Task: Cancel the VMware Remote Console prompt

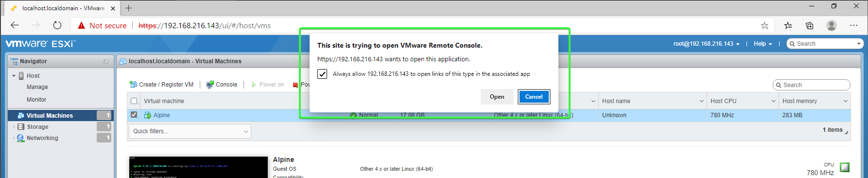Action: 534,97
